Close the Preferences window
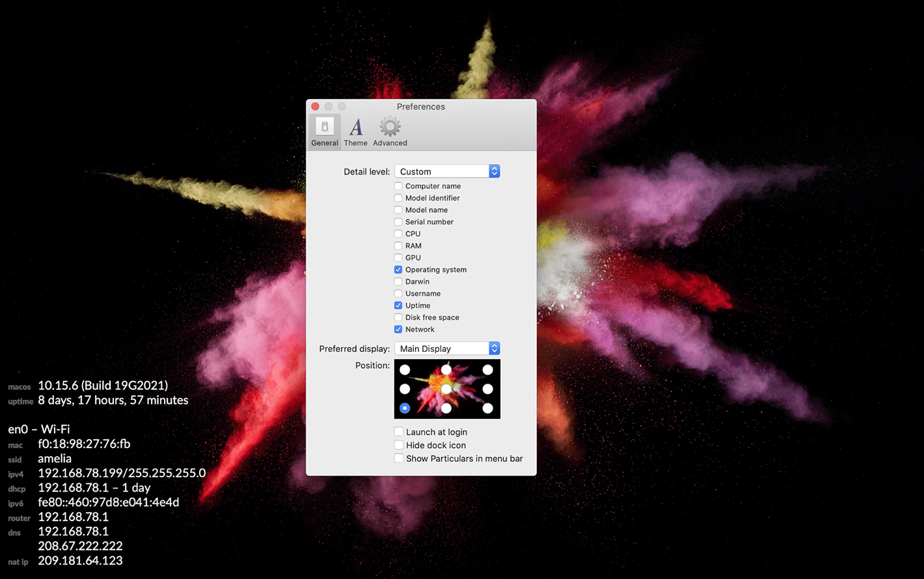The height and width of the screenshot is (579, 924). [316, 107]
